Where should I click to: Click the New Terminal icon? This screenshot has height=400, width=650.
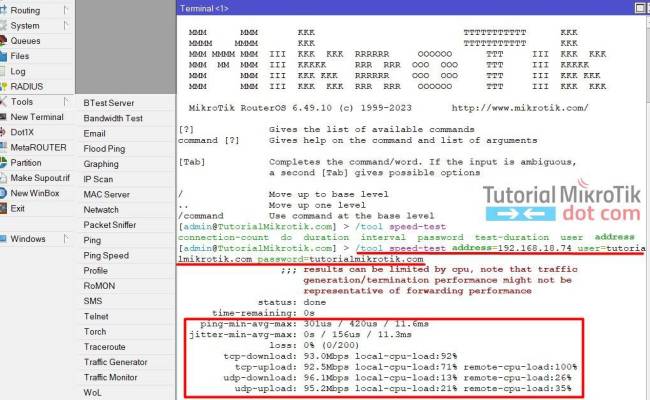pos(3,117)
